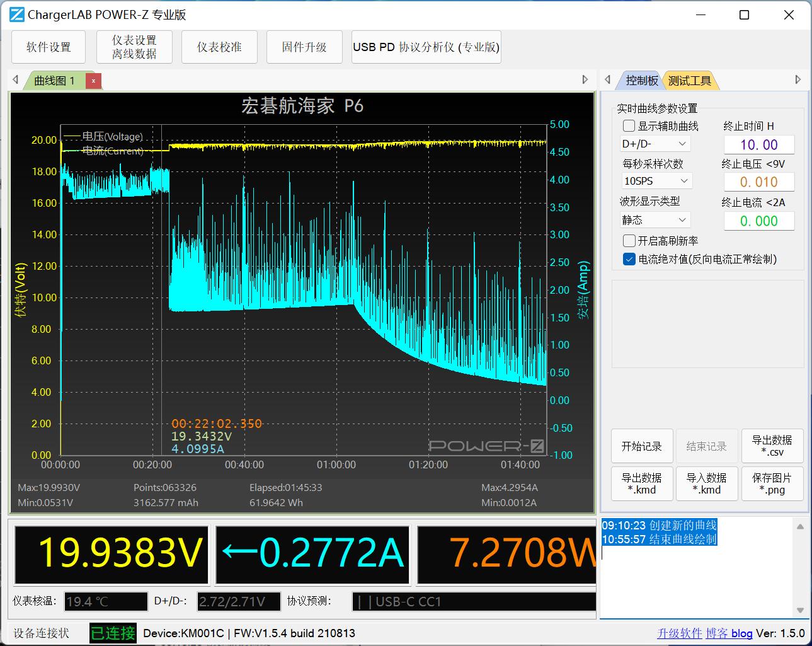The height and width of the screenshot is (646, 812).
Task: Switch to the 测试工具 tab
Action: 690,80
